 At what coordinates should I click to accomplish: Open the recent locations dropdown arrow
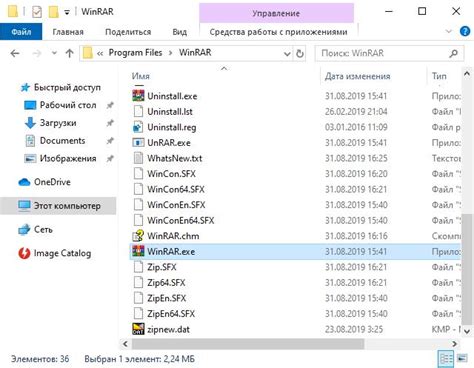(54, 53)
